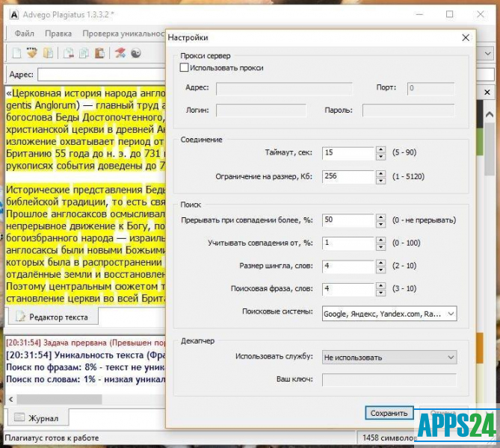Close the Настройки dialog
Image resolution: width=500 pixels, height=448 pixels.
(x=466, y=37)
